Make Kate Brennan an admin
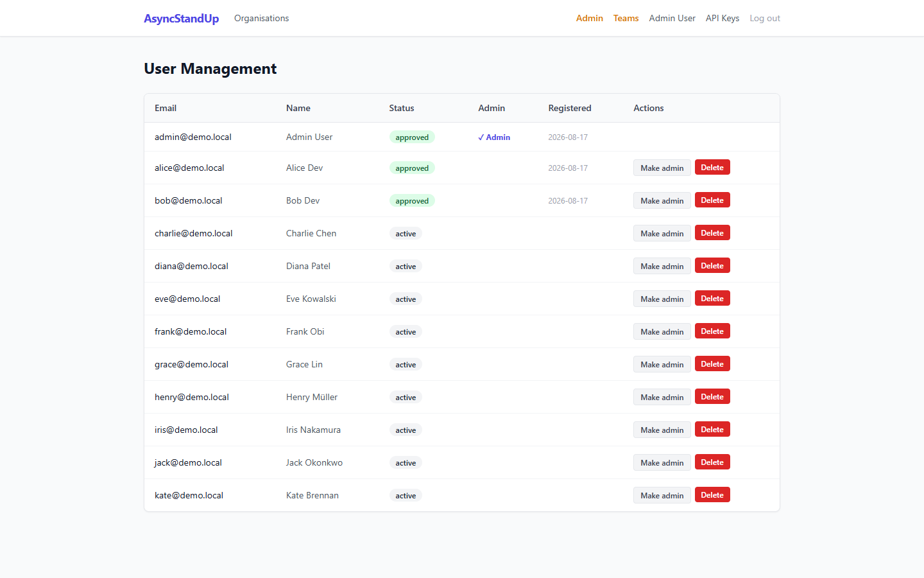Image resolution: width=924 pixels, height=578 pixels. point(662,495)
